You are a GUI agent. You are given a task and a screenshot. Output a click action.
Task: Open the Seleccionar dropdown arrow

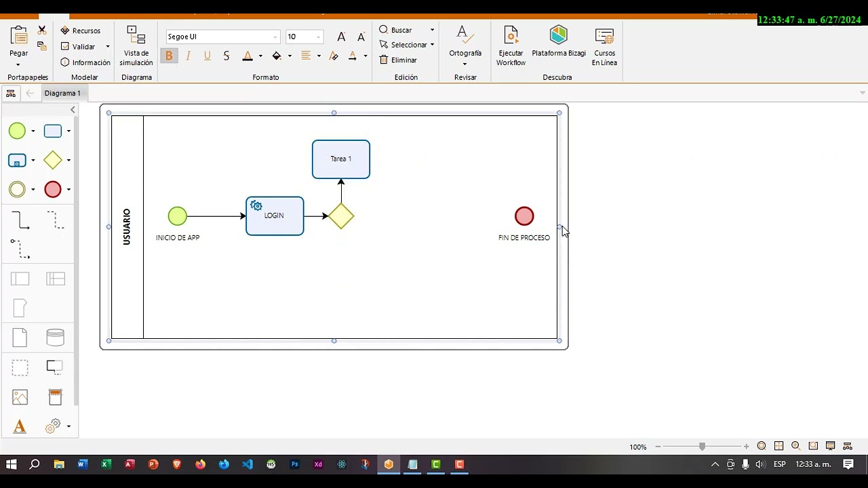coord(432,45)
